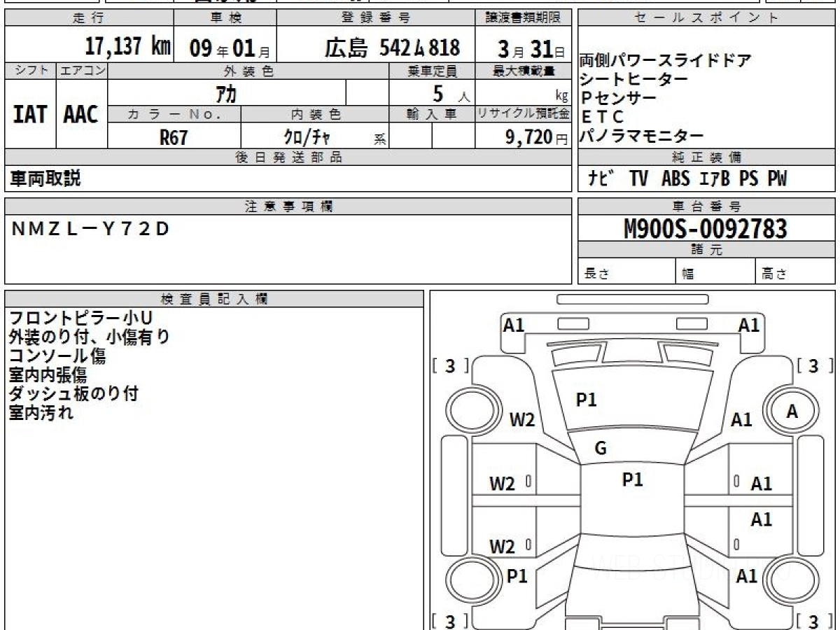
Task: Click the G mark on the windshield
Action: pos(600,449)
